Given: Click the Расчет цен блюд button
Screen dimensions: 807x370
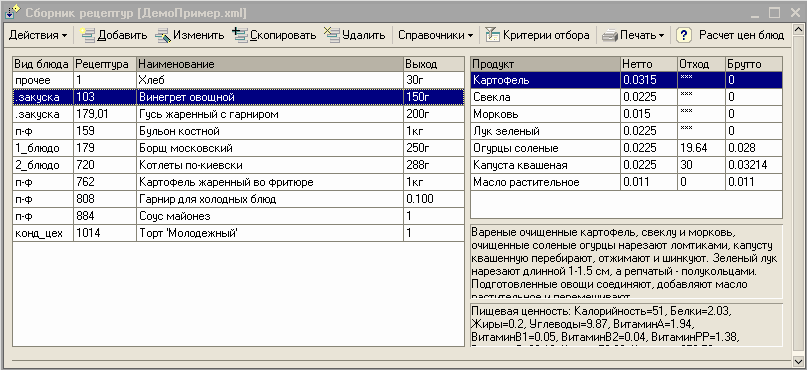Looking at the screenshot, I should pos(741,35).
